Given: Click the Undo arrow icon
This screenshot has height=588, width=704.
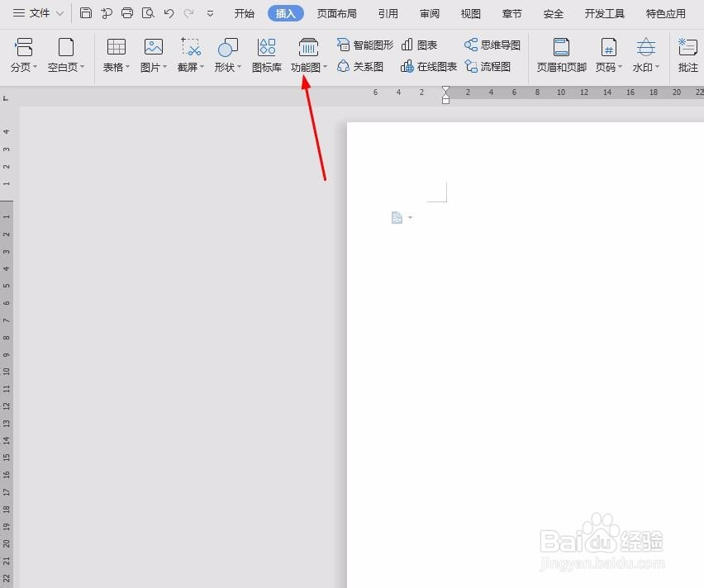Looking at the screenshot, I should [x=169, y=13].
